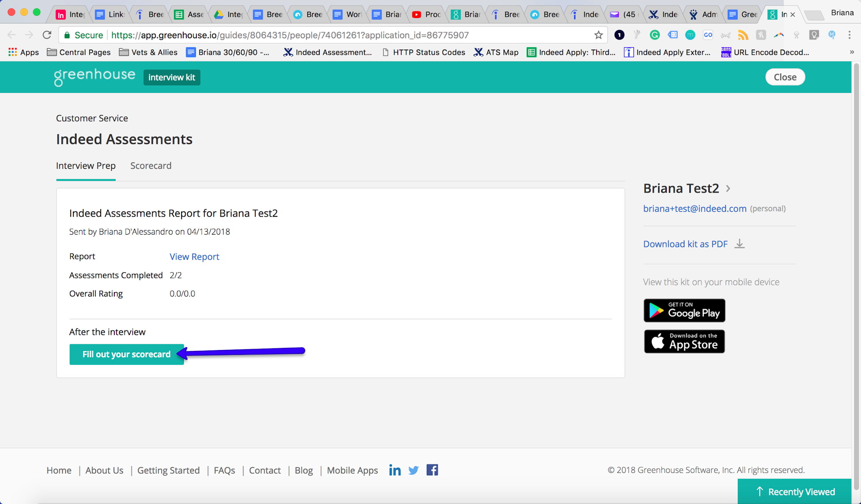Select the Interview Prep tab

click(86, 165)
